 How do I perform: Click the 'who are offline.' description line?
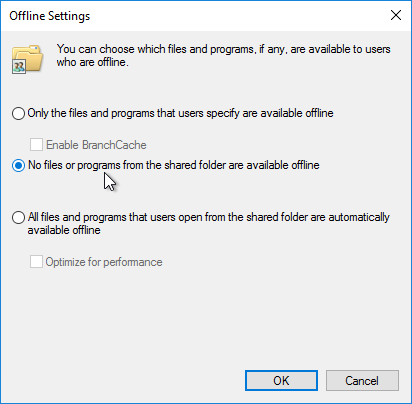92,62
